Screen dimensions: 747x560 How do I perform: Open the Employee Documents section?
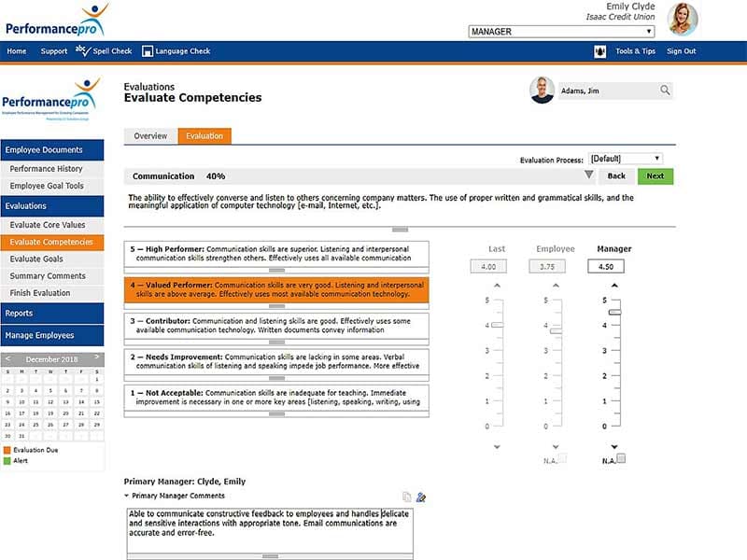(52, 150)
